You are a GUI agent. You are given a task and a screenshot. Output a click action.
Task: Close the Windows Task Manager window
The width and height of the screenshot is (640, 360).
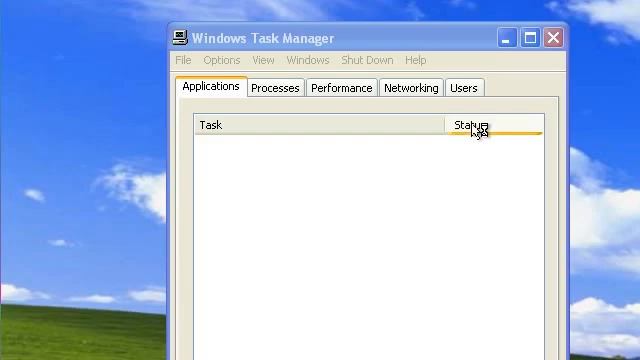click(x=553, y=38)
